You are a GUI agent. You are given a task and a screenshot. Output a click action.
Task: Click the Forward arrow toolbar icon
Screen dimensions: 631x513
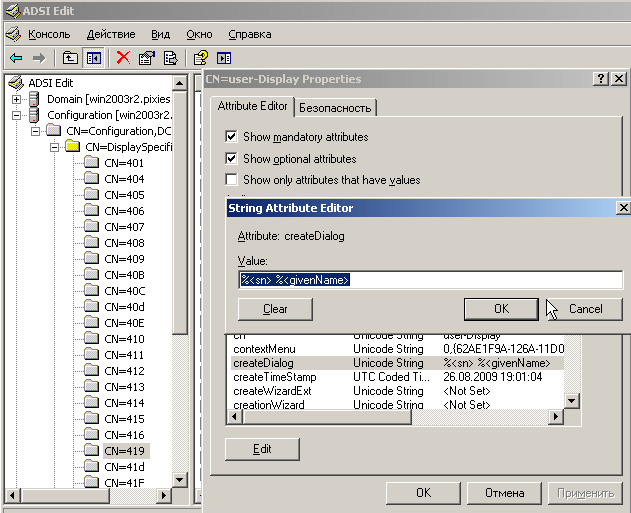(x=39, y=58)
